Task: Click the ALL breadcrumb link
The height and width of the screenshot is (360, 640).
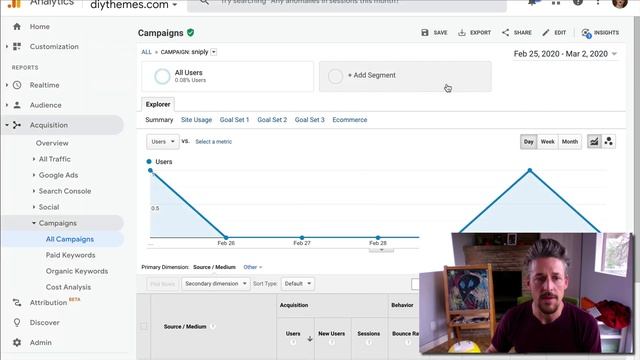Action: tap(146, 52)
